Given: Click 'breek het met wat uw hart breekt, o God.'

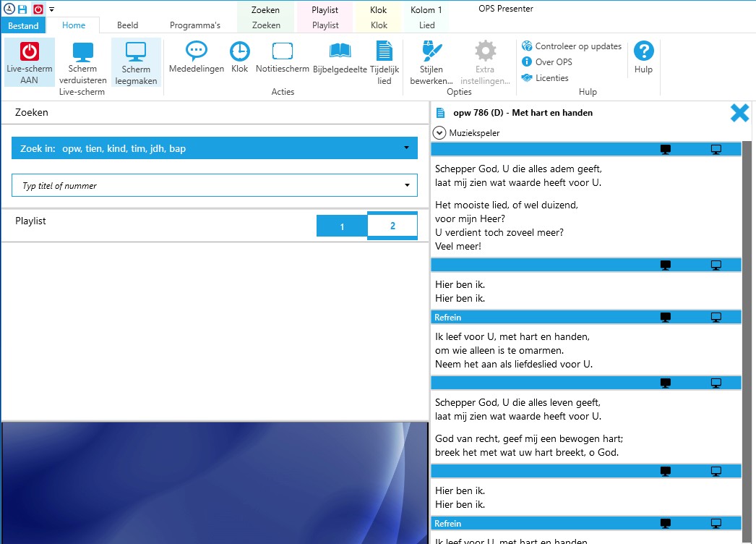Looking at the screenshot, I should tap(526, 452).
